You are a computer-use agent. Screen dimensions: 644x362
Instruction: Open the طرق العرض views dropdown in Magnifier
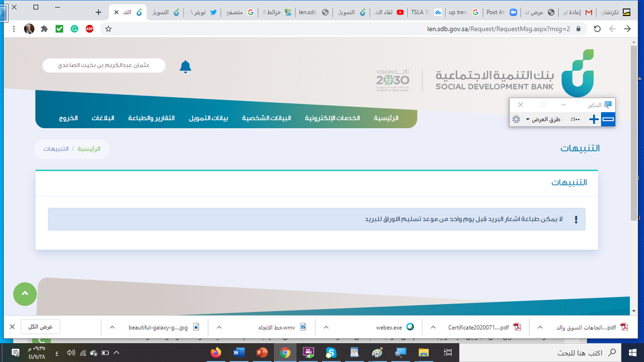point(543,119)
